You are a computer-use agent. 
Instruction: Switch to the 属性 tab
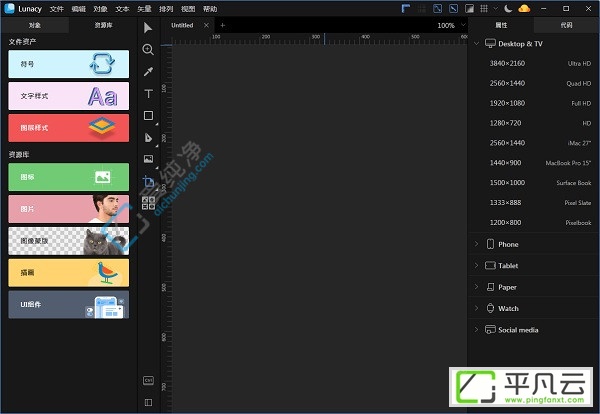click(501, 25)
